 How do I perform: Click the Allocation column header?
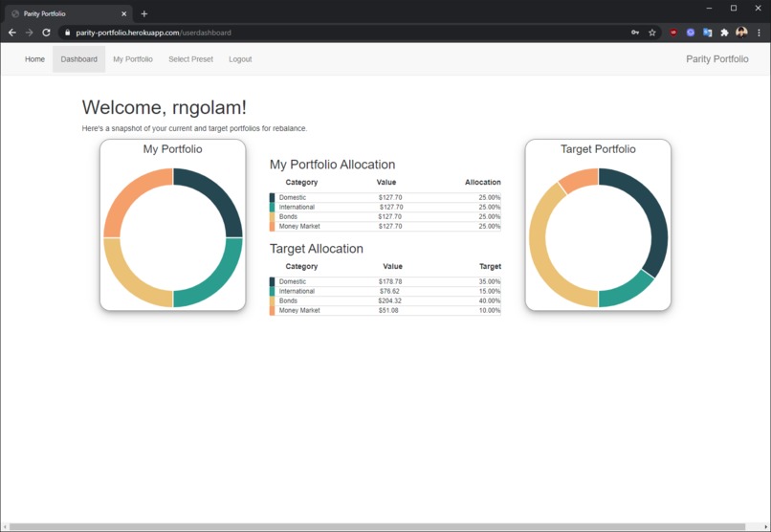[x=483, y=182]
